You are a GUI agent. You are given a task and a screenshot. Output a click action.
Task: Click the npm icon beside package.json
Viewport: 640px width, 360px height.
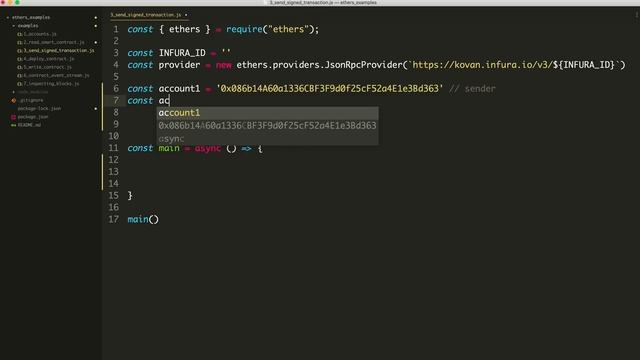(x=13, y=117)
